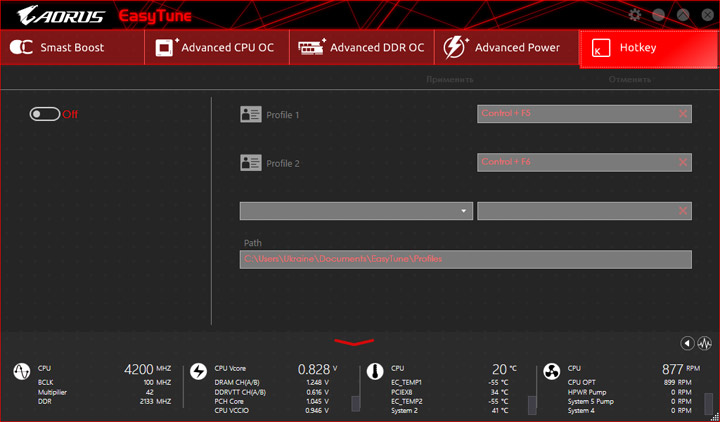Click the CPU VCCIO voltage row
720x422 pixels.
[271, 411]
